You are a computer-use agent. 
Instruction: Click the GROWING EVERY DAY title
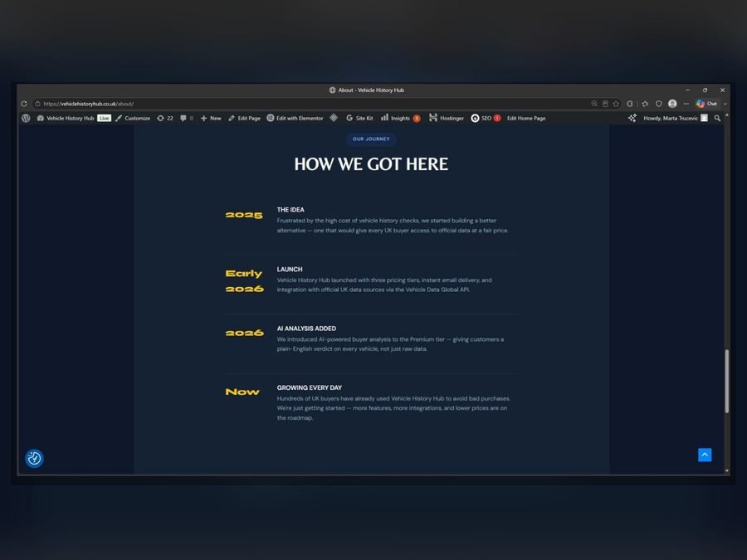click(310, 387)
